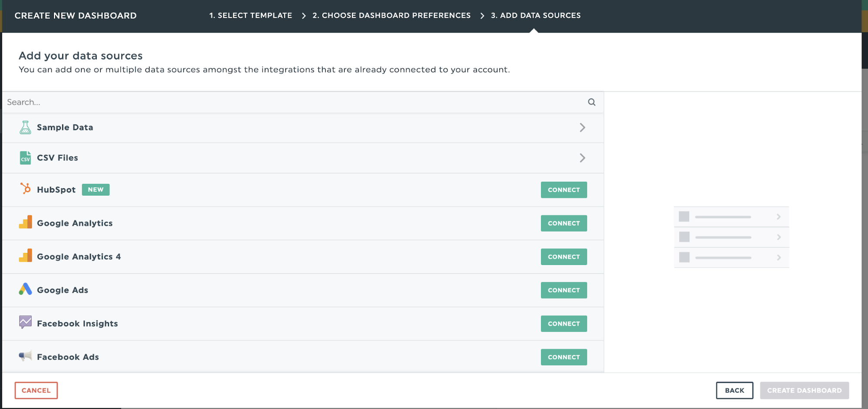Connect Google Analytics 4

(564, 257)
